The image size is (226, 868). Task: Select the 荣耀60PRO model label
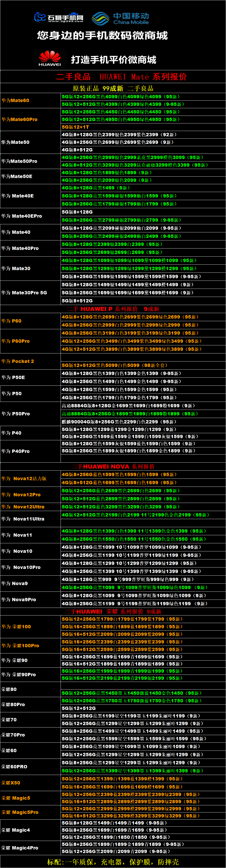tap(14, 767)
